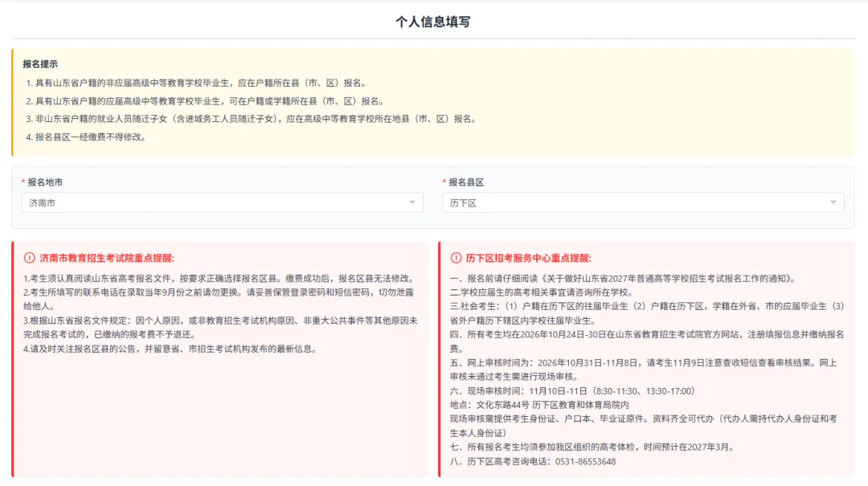
Task: Click Lixia item 二 about 学校应届生的高考相关事宜
Action: pos(542,292)
